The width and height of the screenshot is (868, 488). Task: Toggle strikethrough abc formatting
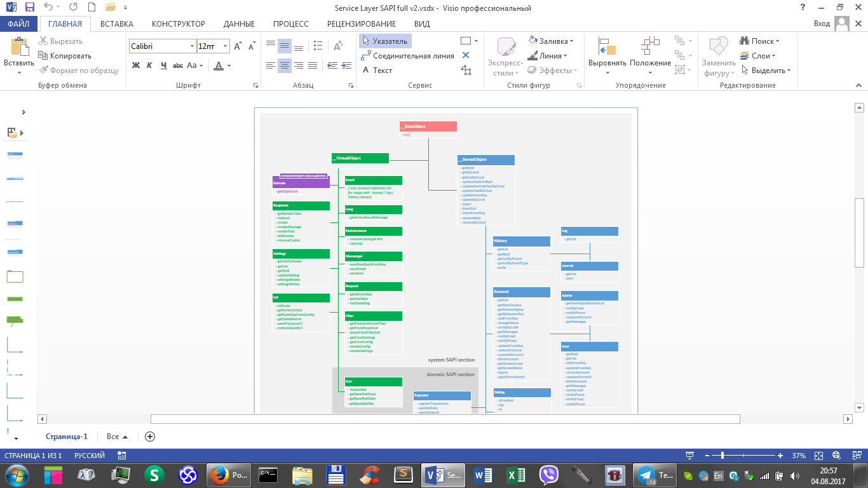pos(178,65)
